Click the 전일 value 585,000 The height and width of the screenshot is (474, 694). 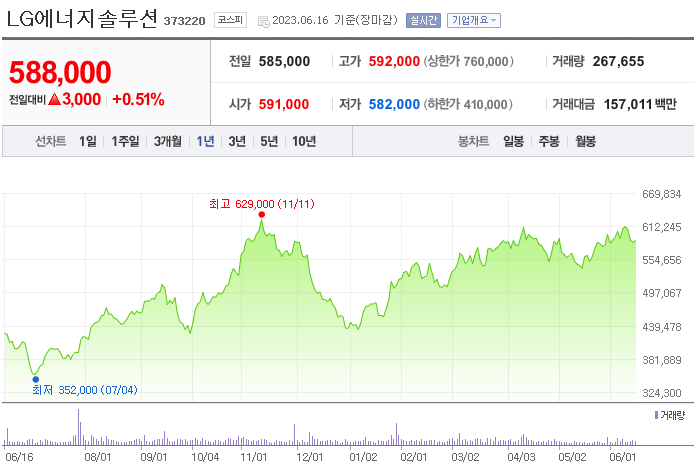point(284,61)
